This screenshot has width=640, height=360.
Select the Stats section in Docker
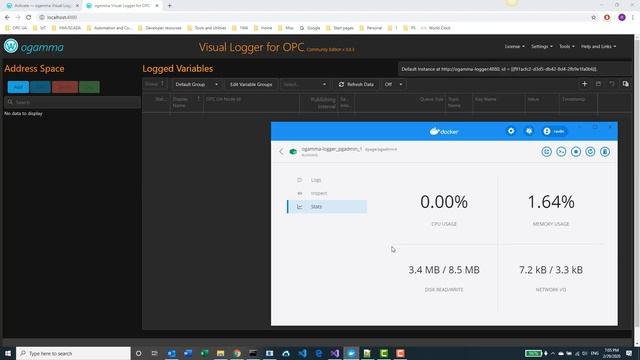pyautogui.click(x=327, y=207)
